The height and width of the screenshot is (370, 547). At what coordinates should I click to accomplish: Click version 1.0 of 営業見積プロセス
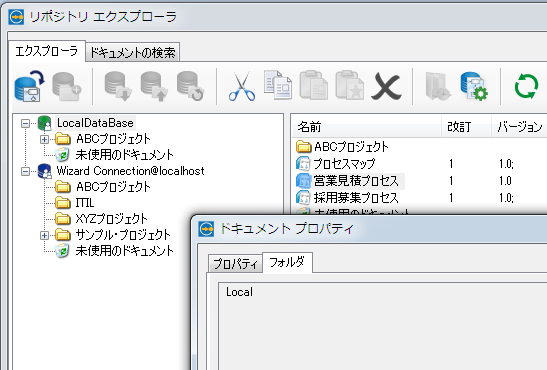click(505, 181)
